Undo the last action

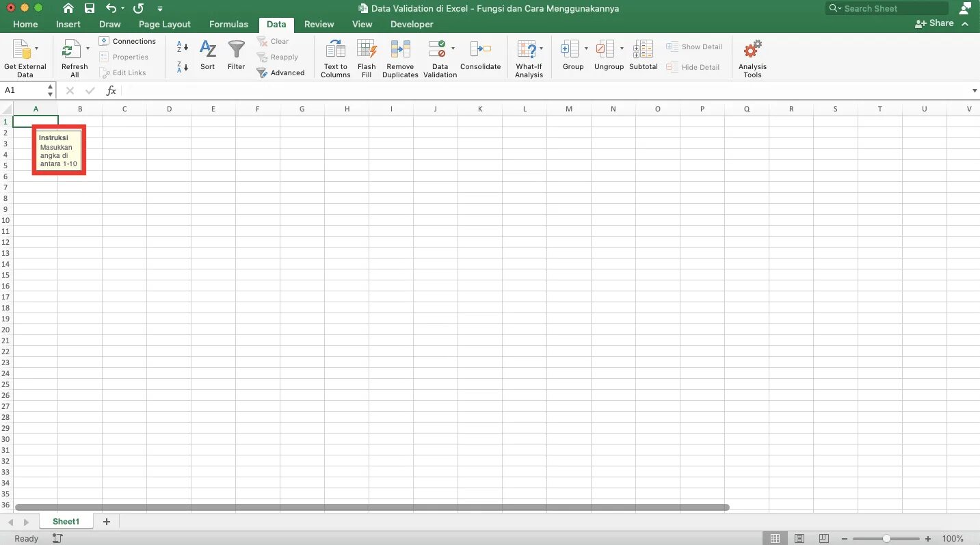(111, 8)
